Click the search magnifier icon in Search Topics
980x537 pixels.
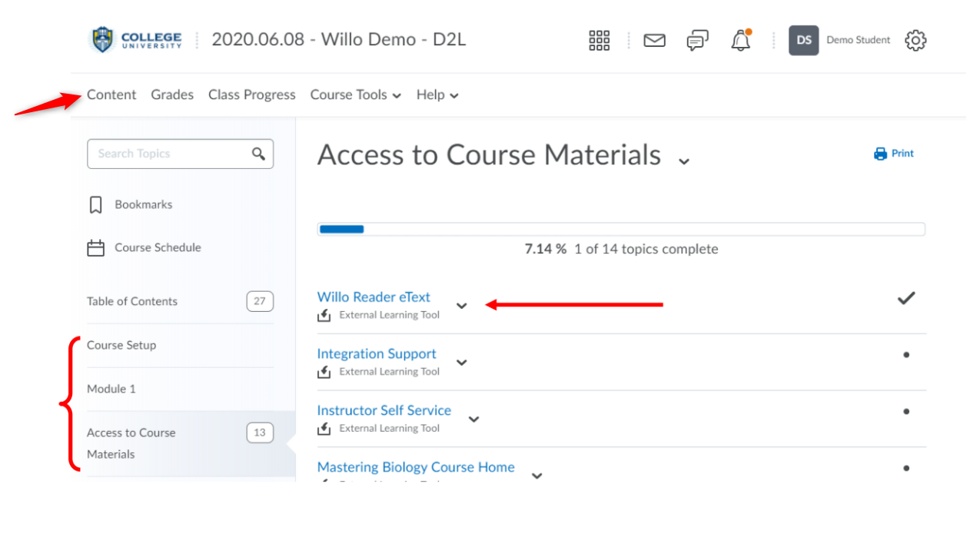258,154
